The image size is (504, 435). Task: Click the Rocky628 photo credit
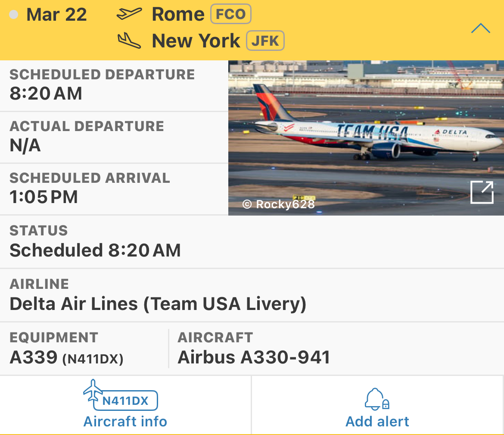point(278,204)
